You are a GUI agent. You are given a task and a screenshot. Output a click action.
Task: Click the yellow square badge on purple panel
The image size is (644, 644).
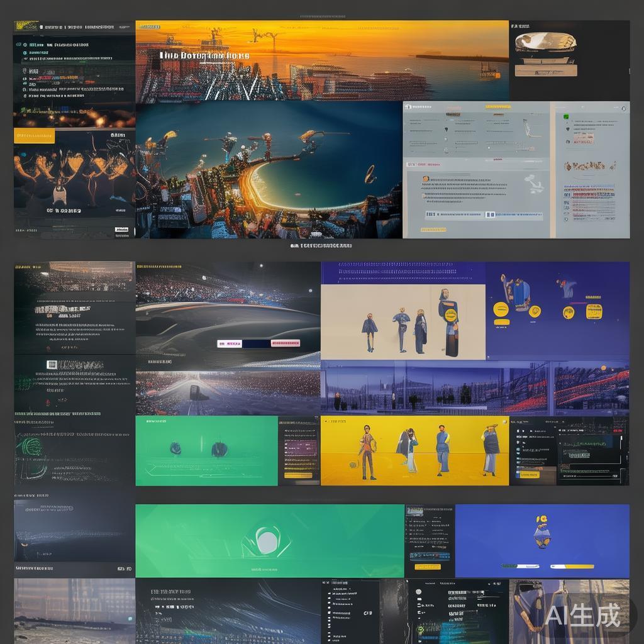tap(594, 311)
